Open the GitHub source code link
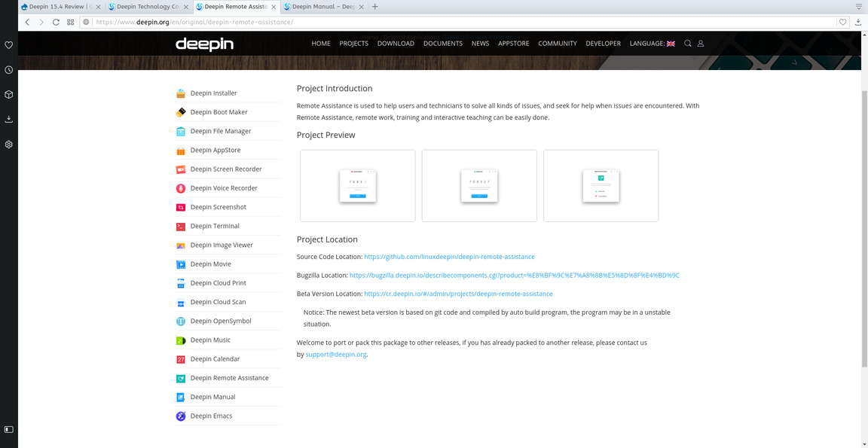The image size is (868, 448). tap(450, 257)
